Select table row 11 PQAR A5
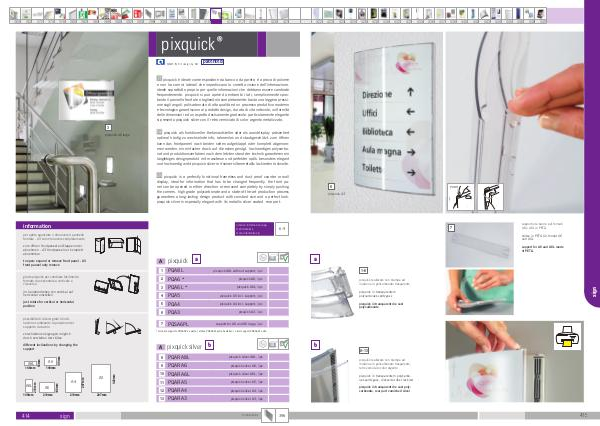This screenshot has width=600, height=426. 222,382
